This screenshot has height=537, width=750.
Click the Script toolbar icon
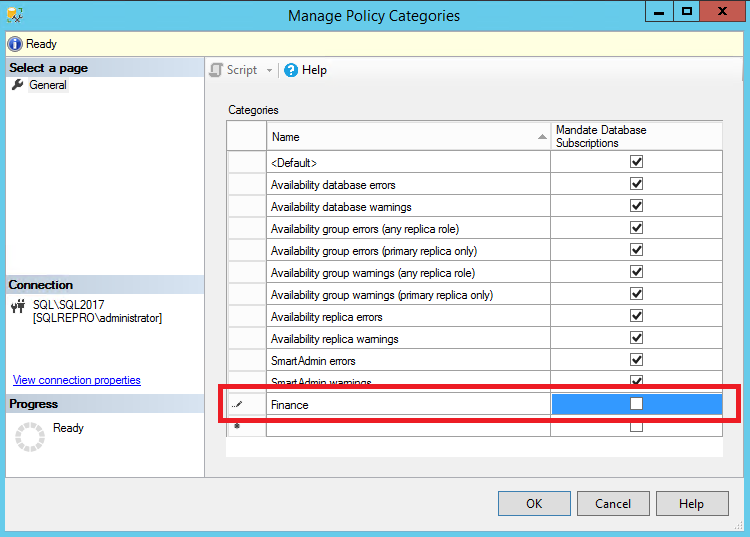click(215, 70)
